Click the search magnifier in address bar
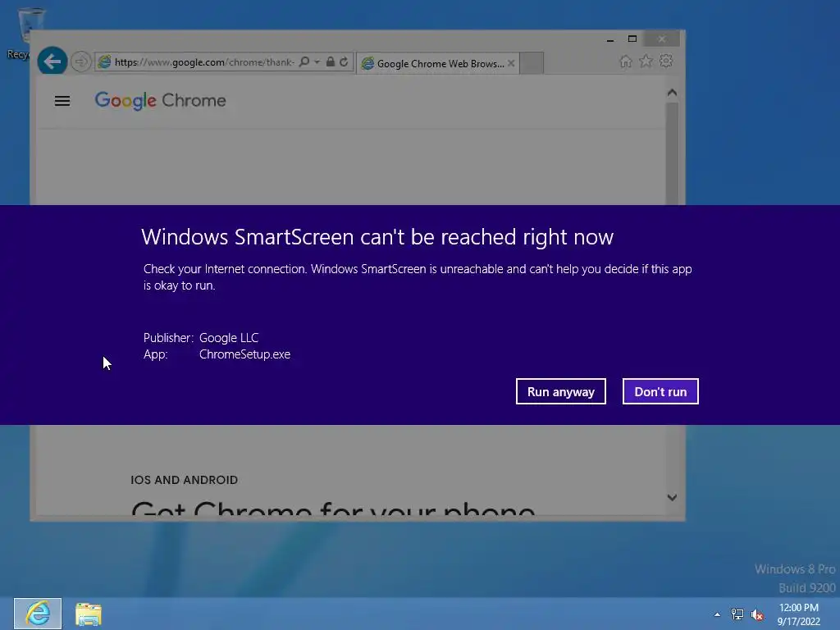This screenshot has width=840, height=630. tap(304, 62)
